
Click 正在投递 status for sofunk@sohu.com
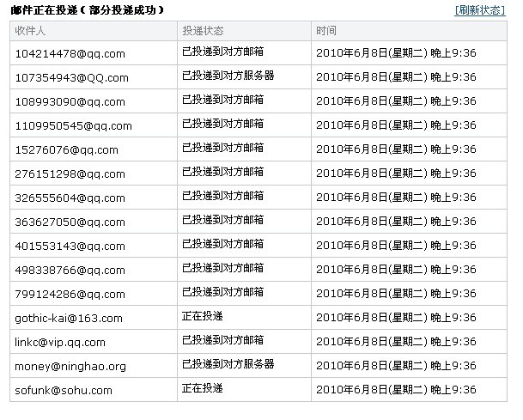tap(203, 388)
